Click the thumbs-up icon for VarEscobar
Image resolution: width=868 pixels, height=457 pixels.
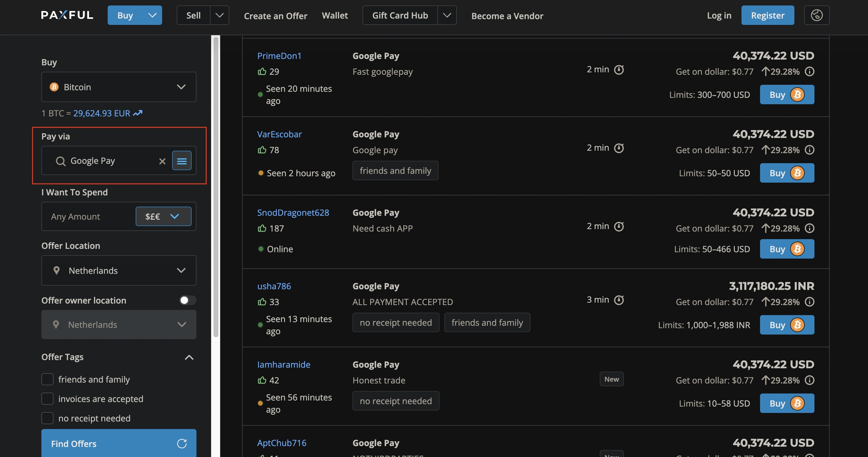[x=262, y=149]
